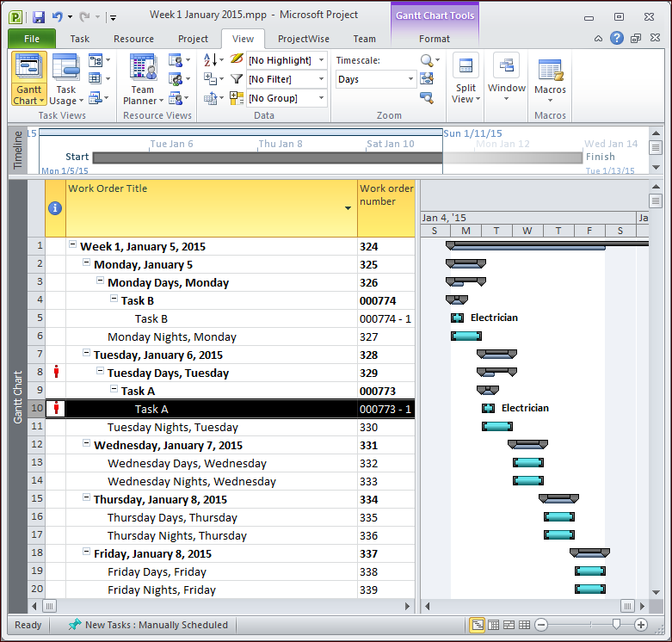This screenshot has height=642, width=672.
Task: Switch to Task Usage view in status bar
Action: pyautogui.click(x=493, y=625)
